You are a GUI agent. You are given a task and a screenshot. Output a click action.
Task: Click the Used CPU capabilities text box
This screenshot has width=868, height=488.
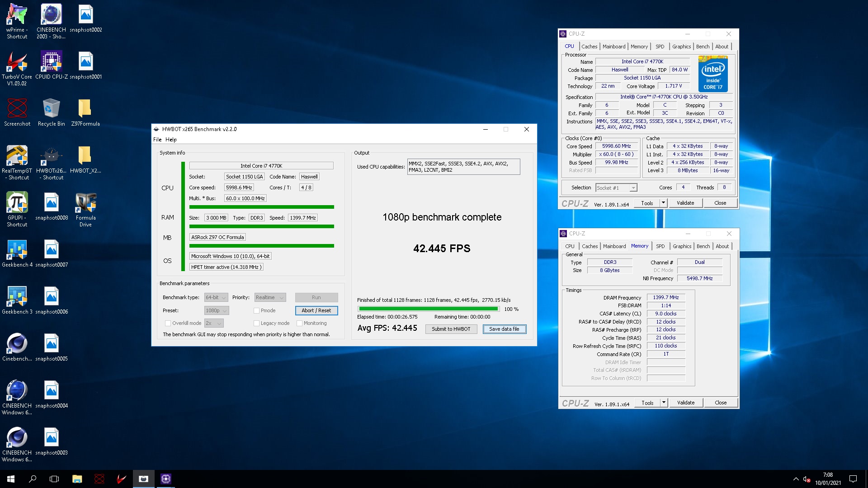(x=463, y=167)
